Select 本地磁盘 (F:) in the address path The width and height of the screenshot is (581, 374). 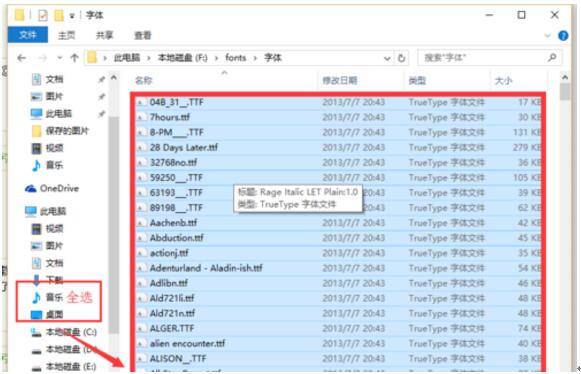click(183, 58)
